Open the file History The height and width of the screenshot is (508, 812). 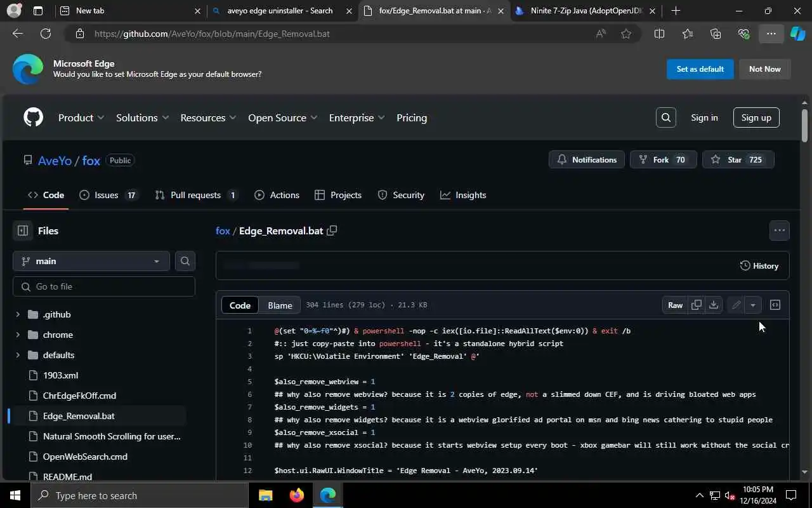[x=759, y=265]
